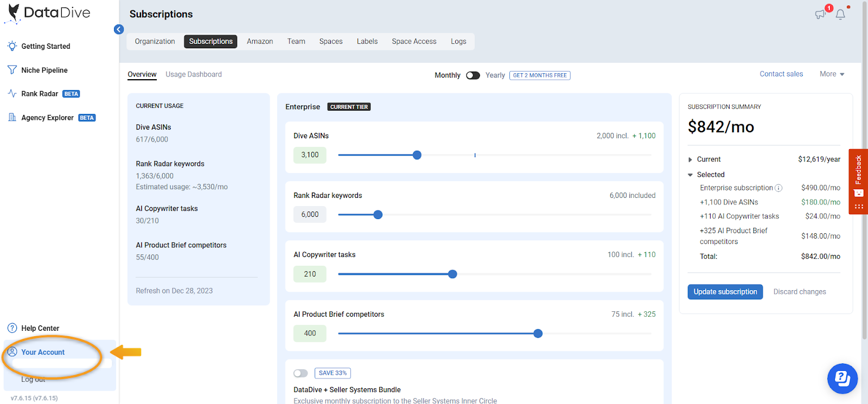
Task: Open the More dropdown menu
Action: coord(832,74)
